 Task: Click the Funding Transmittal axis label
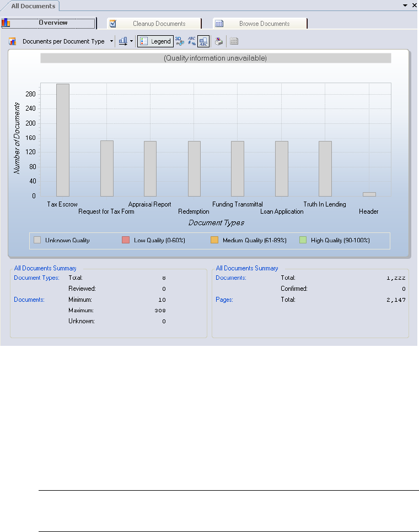click(x=238, y=204)
